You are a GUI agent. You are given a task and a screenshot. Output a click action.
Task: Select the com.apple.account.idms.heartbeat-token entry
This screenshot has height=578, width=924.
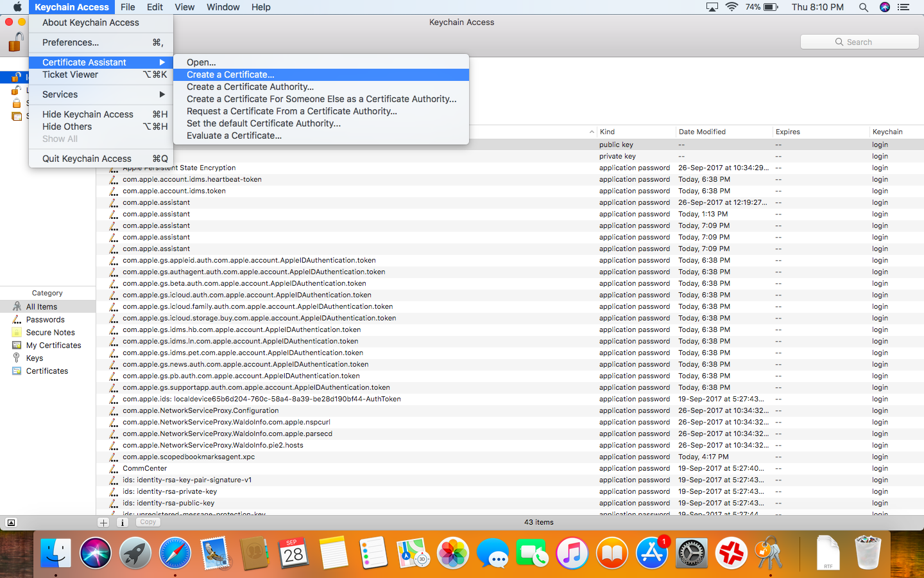pos(510,180)
